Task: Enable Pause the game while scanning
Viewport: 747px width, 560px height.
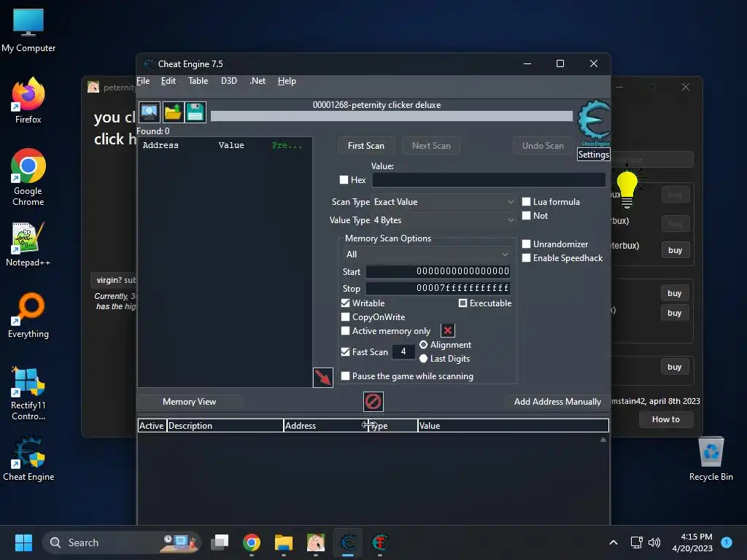Action: (x=345, y=376)
